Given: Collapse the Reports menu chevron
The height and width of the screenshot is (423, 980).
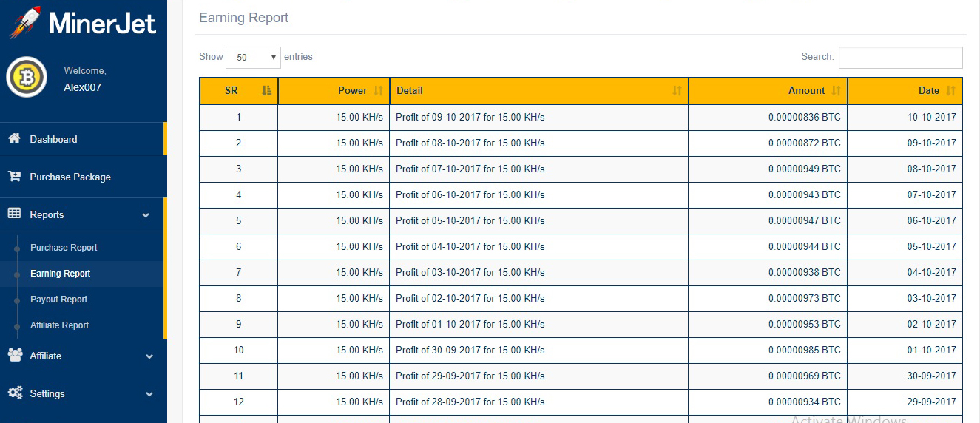Looking at the screenshot, I should 146,215.
